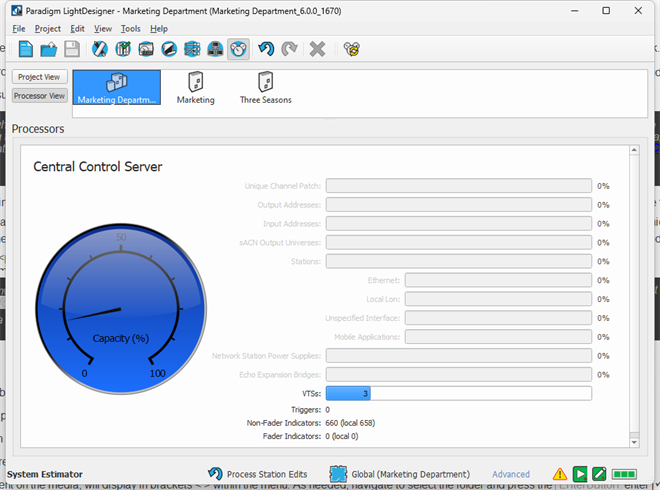Open the gauge display toolbar icon
This screenshot has width=660, height=490.
[x=146, y=49]
